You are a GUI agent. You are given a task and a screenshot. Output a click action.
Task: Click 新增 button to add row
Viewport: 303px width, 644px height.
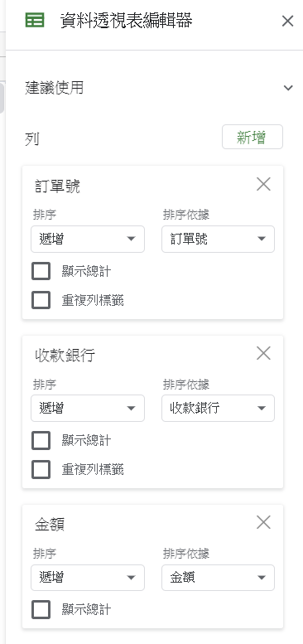(252, 137)
